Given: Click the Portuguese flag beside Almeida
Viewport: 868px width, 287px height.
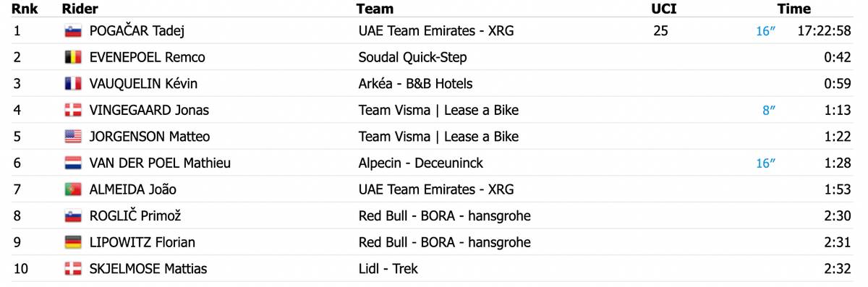Looking at the screenshot, I should [x=72, y=189].
